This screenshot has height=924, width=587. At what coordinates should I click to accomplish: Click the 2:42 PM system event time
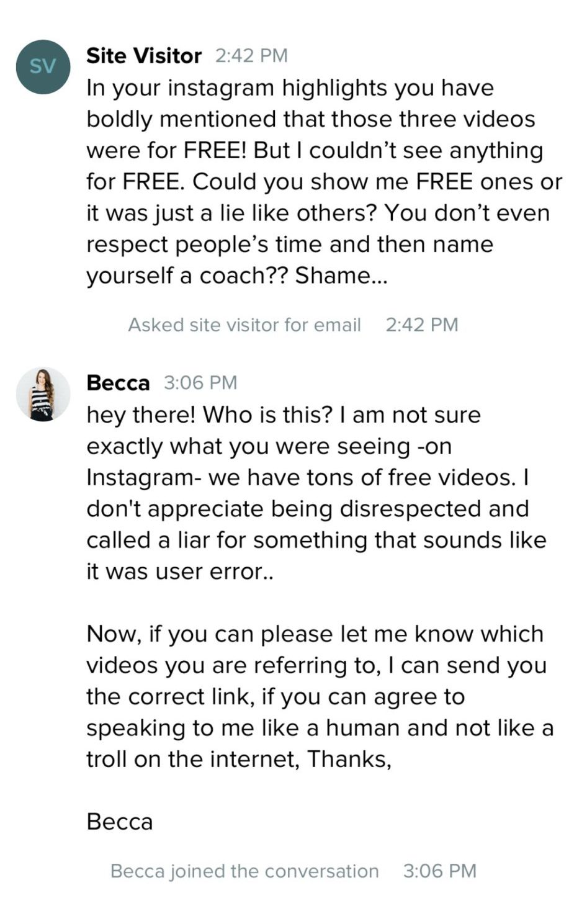(422, 325)
